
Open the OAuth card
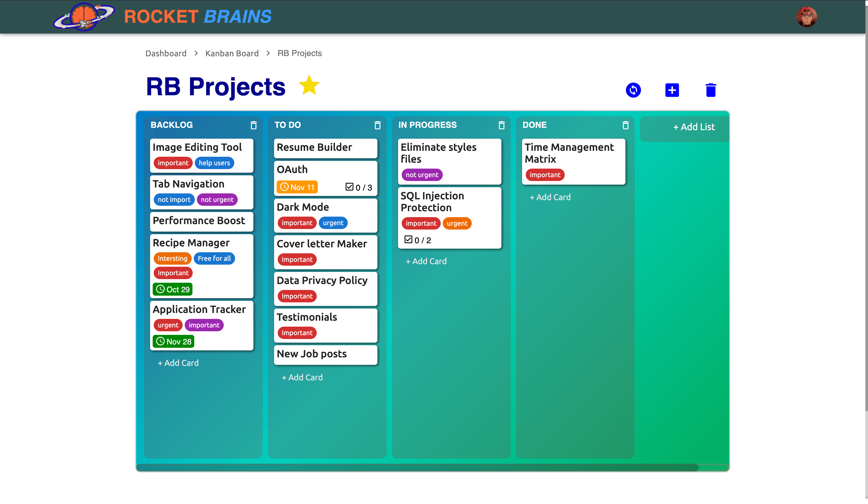click(x=326, y=178)
